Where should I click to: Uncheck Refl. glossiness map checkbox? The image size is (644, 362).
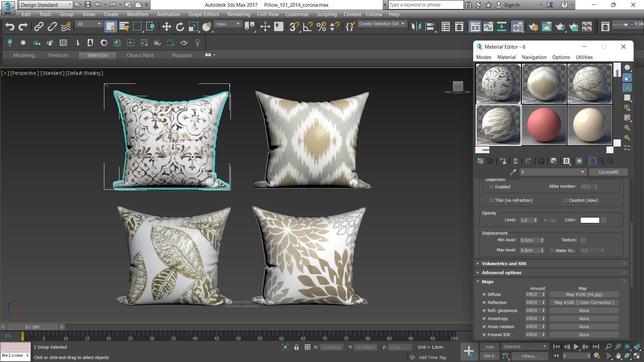click(x=484, y=311)
